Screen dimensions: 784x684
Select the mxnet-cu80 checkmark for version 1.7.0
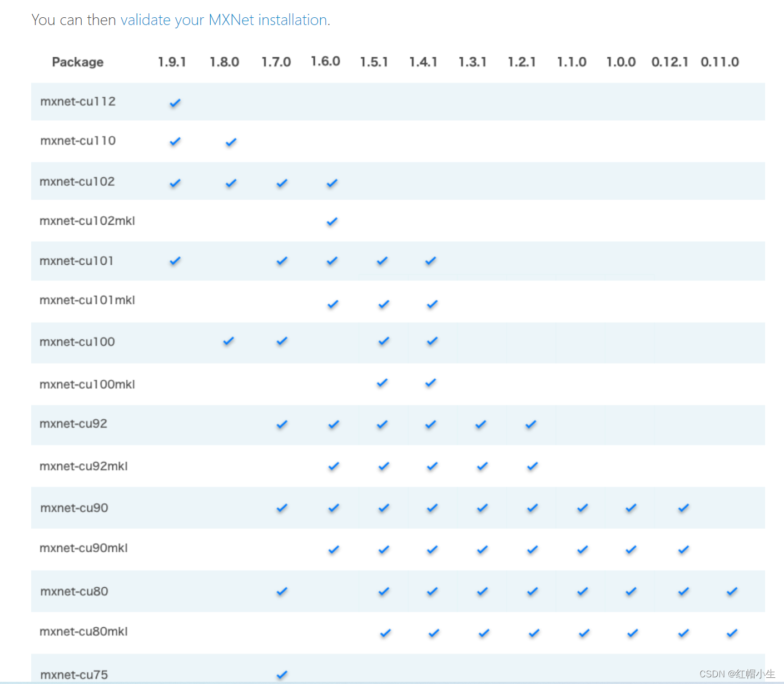282,592
